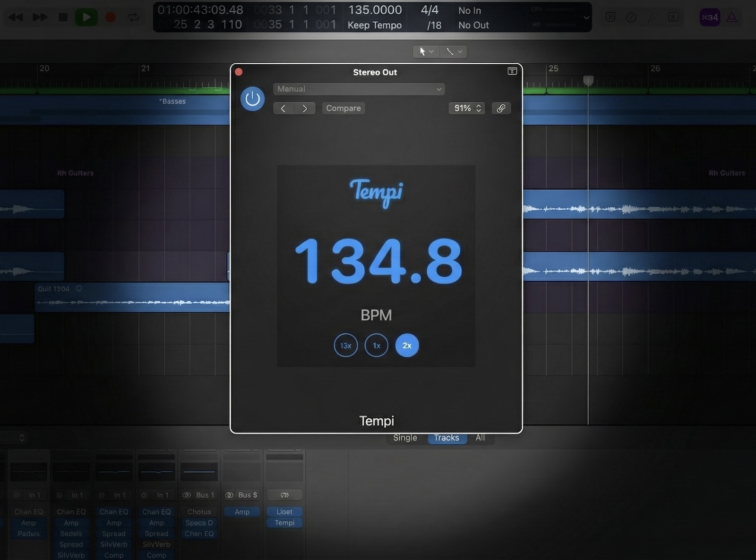Image resolution: width=756 pixels, height=560 pixels.
Task: Open the LCD display options chevron
Action: tap(586, 17)
